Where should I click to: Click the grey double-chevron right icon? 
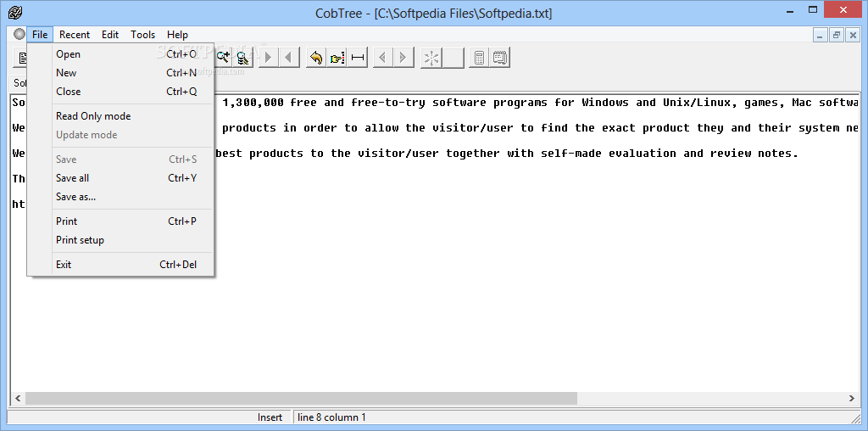point(403,57)
